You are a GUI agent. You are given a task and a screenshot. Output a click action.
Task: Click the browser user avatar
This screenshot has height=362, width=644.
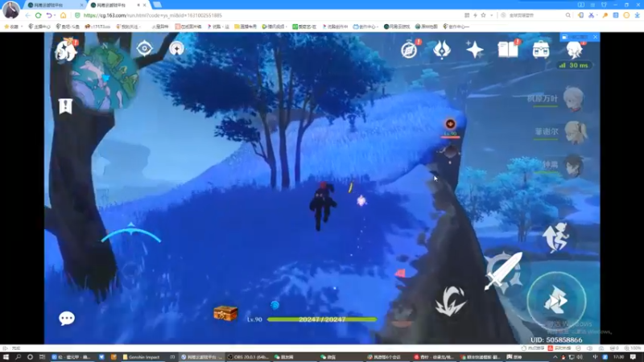click(10, 10)
